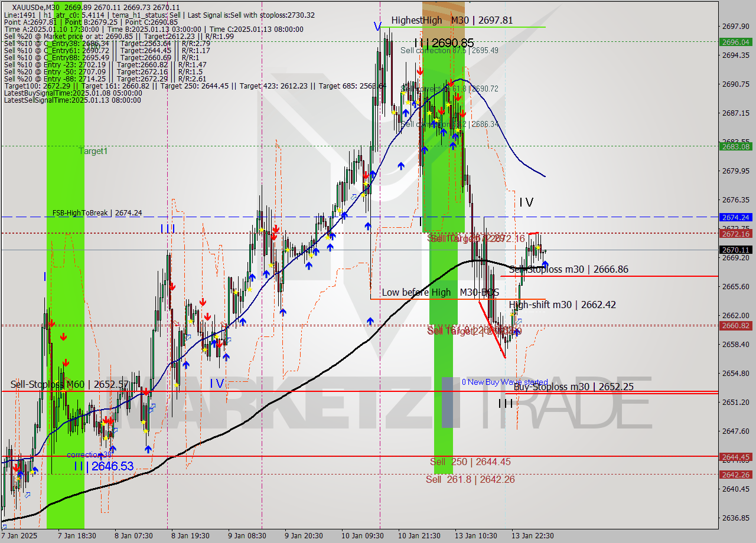Click the '10 Jan 21:30' time axis label
Screen dimensions: 756x543
click(419, 535)
